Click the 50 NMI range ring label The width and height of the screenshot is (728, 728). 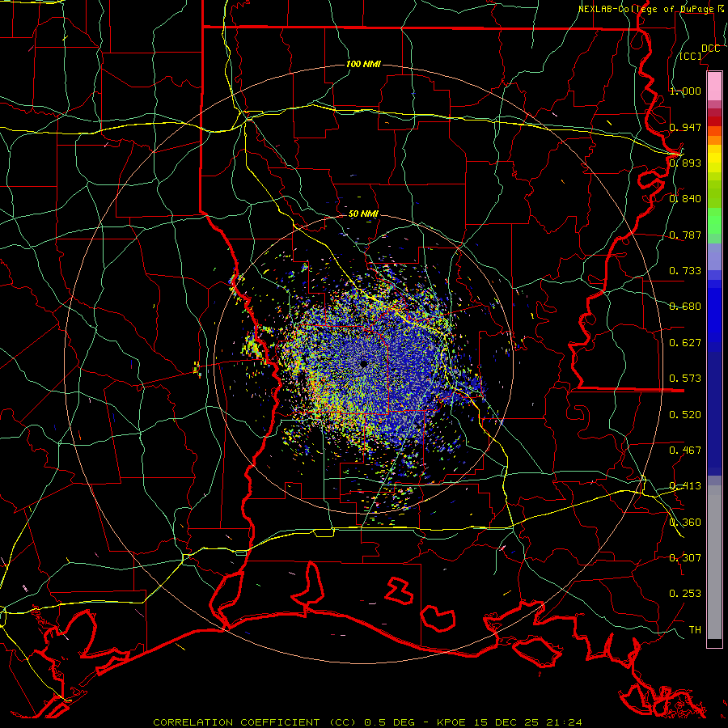tap(363, 214)
